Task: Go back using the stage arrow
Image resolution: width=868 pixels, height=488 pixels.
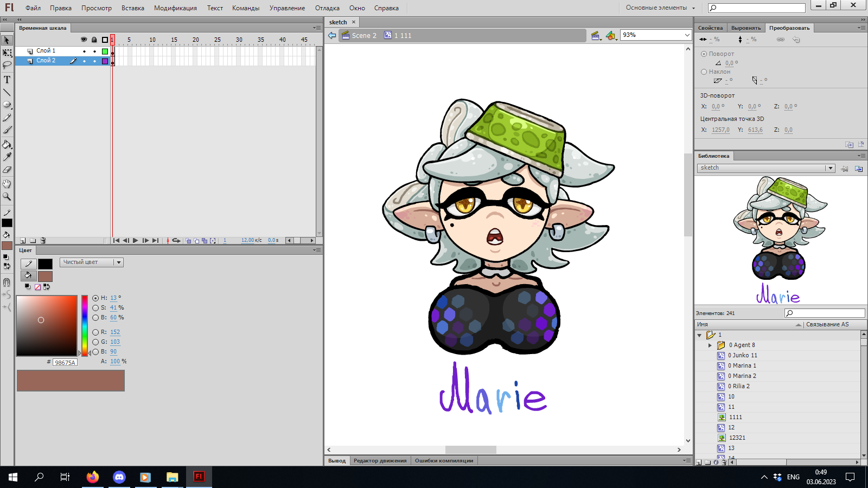Action: click(x=332, y=35)
